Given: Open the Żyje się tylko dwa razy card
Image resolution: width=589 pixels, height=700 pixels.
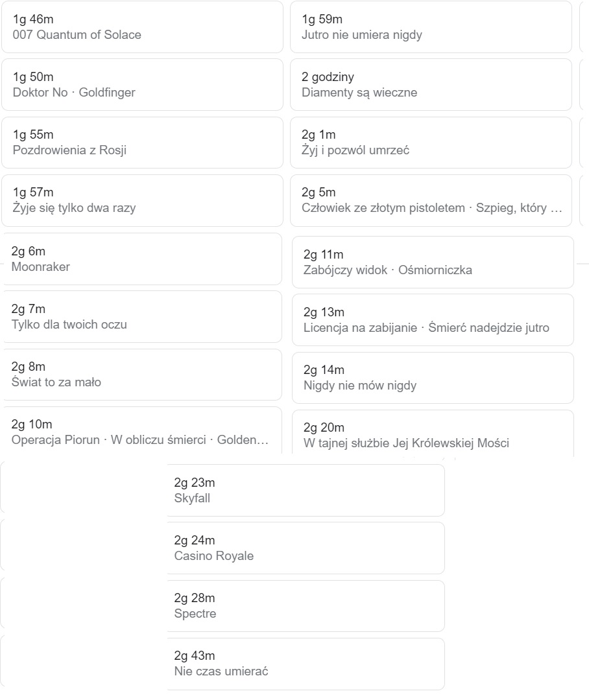Looking at the screenshot, I should (142, 200).
